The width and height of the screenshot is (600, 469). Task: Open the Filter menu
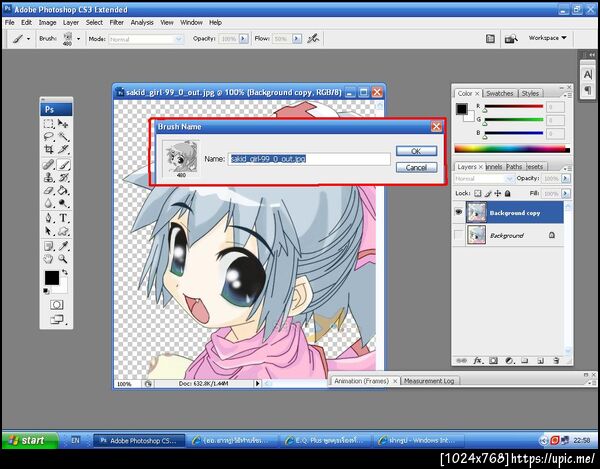[116, 23]
